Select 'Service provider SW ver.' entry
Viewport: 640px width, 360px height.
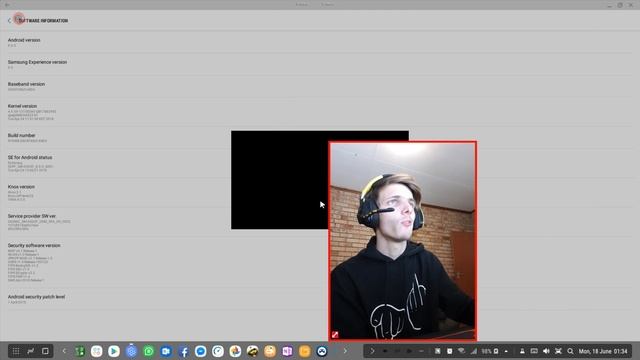pos(320,222)
